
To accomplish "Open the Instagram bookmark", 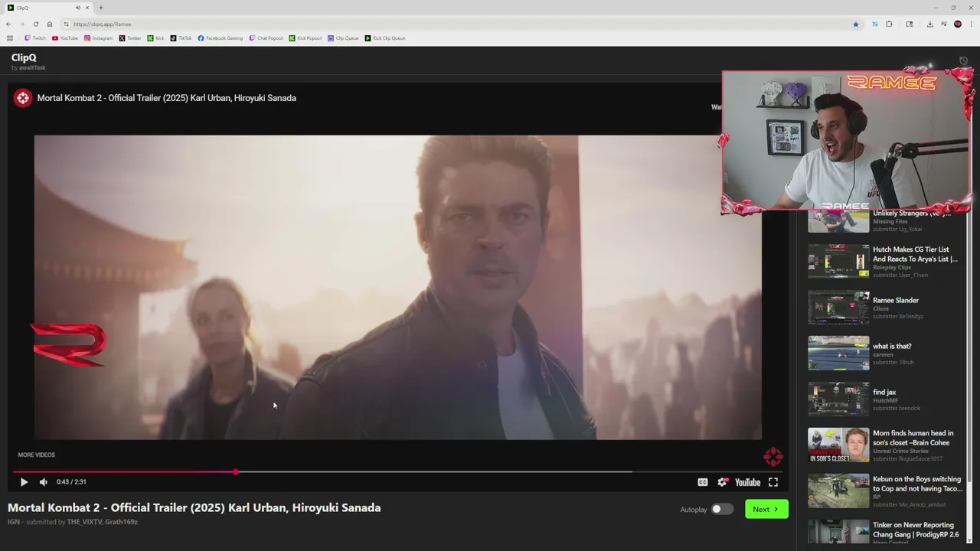I will tap(99, 38).
